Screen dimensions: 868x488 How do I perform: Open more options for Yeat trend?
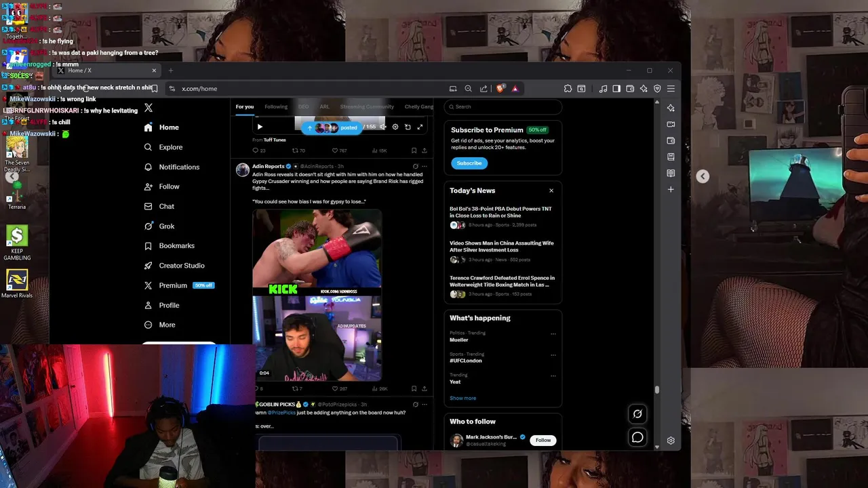pos(553,375)
